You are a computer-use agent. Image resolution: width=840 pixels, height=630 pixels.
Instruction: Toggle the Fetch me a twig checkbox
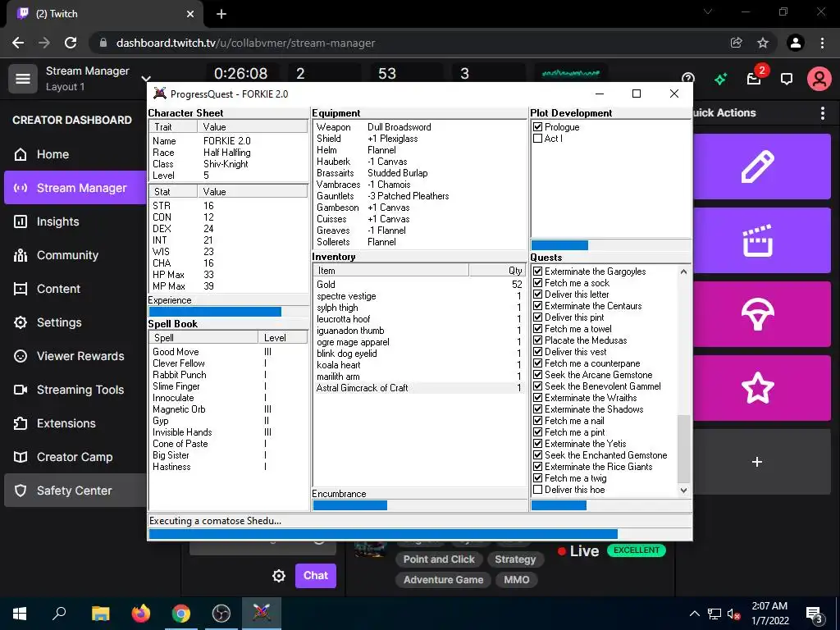[x=538, y=478]
